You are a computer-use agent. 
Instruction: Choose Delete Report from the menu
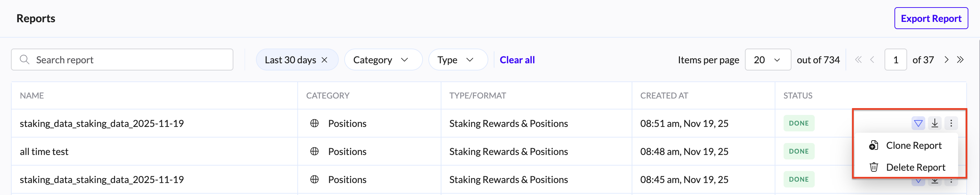(915, 167)
